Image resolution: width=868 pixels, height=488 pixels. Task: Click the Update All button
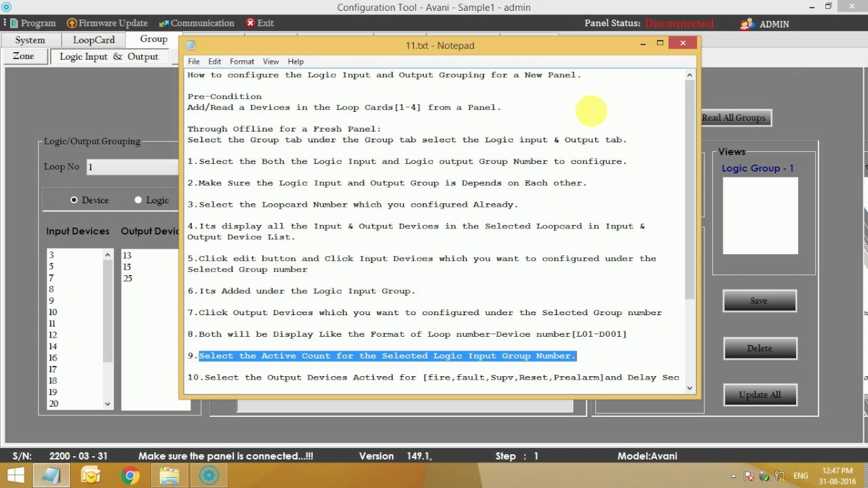759,395
